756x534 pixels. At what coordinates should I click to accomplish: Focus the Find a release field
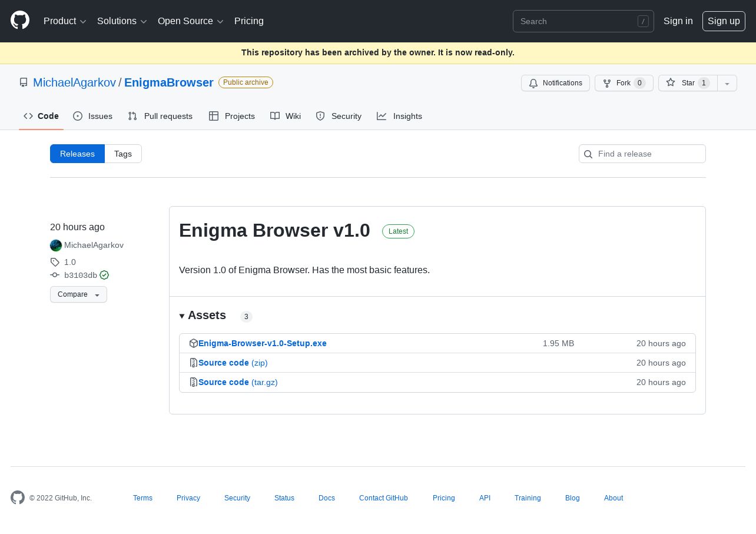click(642, 154)
